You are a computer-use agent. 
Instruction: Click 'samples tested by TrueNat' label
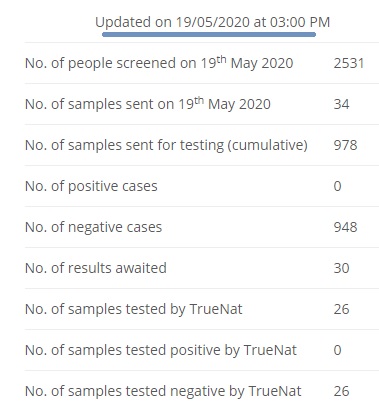134,309
